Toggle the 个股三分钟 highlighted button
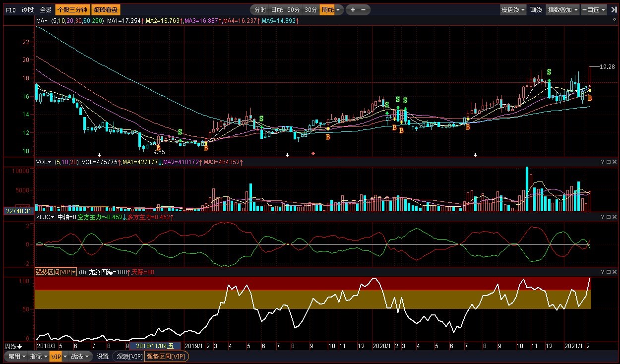Screen dimensions: 620x364 (72, 9)
